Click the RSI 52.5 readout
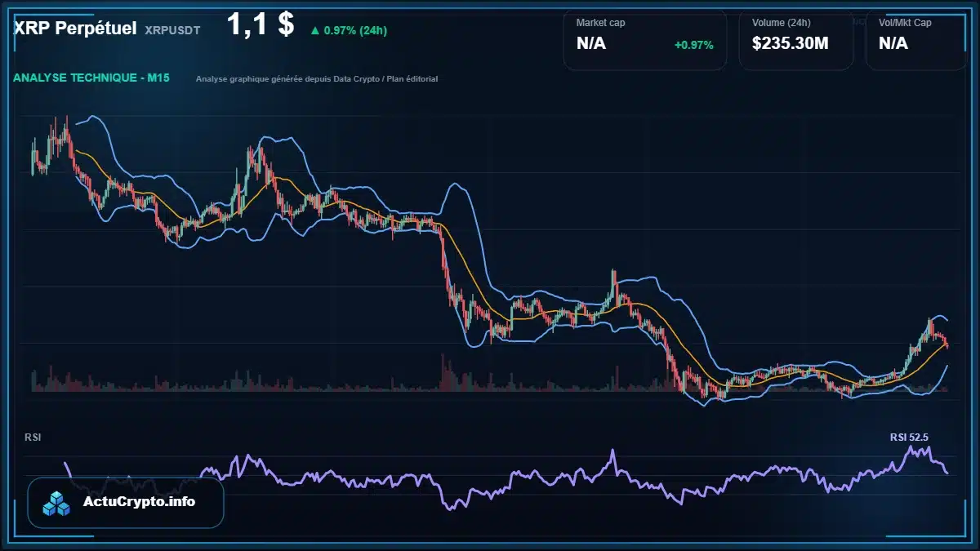This screenshot has width=980, height=551. 909,438
